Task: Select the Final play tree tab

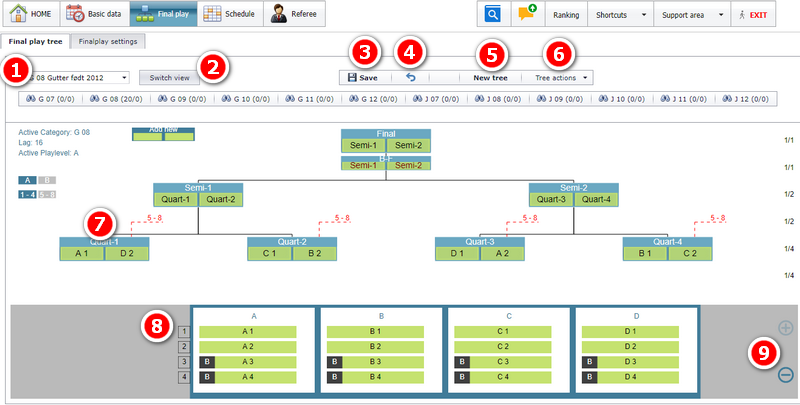Action: point(35,41)
